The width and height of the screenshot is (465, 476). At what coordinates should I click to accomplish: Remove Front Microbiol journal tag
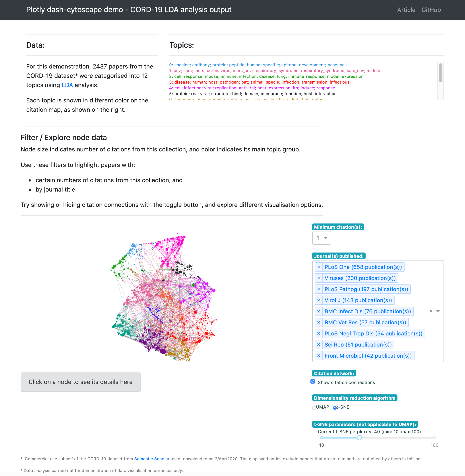(x=318, y=356)
